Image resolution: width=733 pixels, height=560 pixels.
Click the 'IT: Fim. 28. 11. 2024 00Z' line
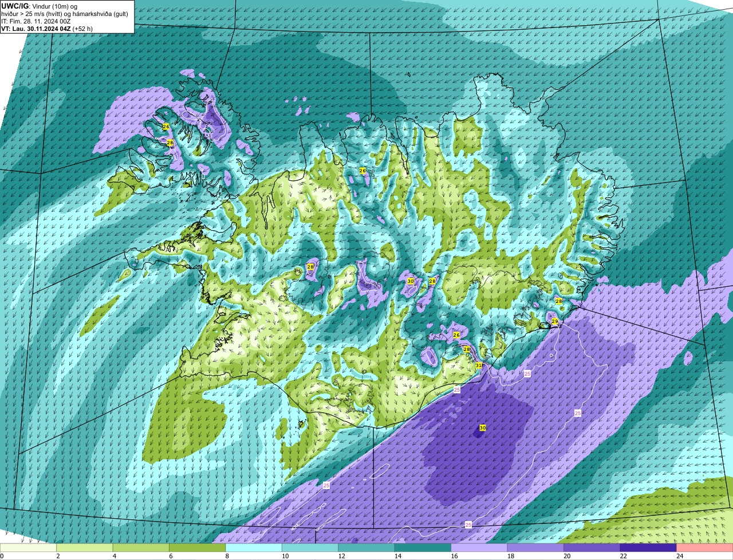36,21
